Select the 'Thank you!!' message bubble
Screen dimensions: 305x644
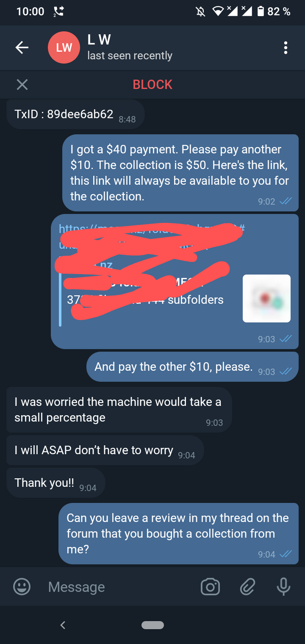(x=55, y=483)
